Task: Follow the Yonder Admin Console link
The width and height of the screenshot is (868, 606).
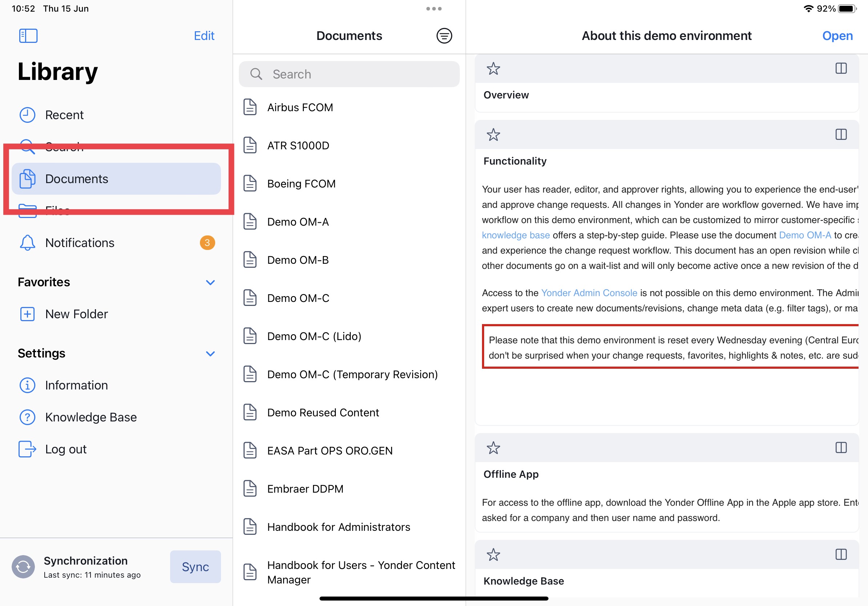Action: click(x=589, y=293)
